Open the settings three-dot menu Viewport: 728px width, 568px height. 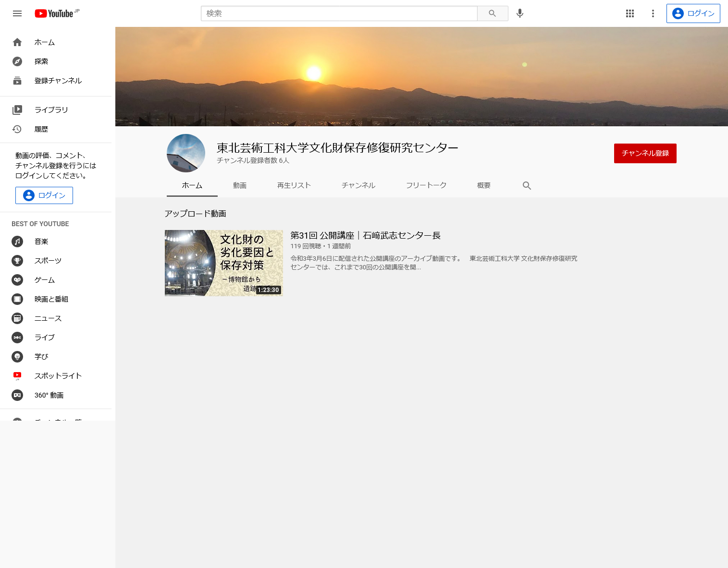tap(653, 13)
